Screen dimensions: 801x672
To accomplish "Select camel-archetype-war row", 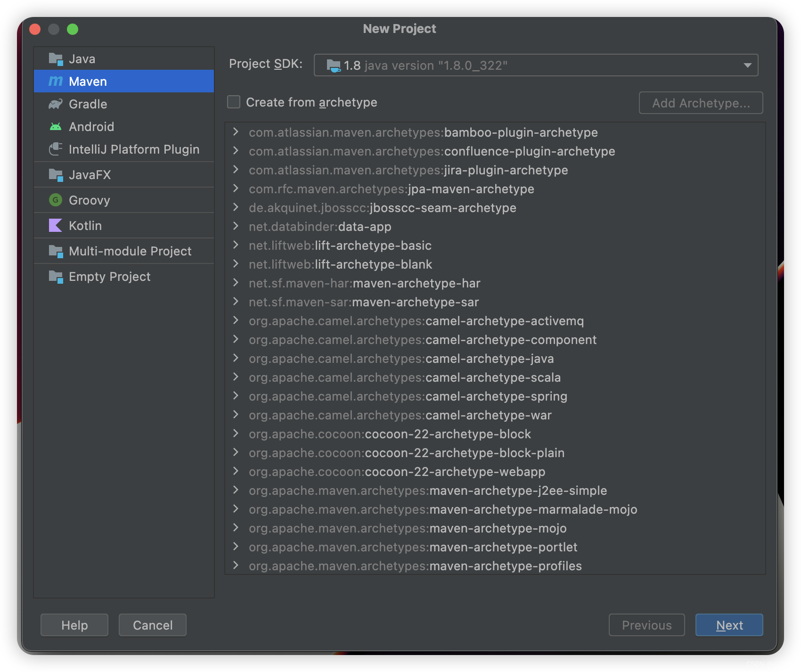I will click(x=495, y=415).
